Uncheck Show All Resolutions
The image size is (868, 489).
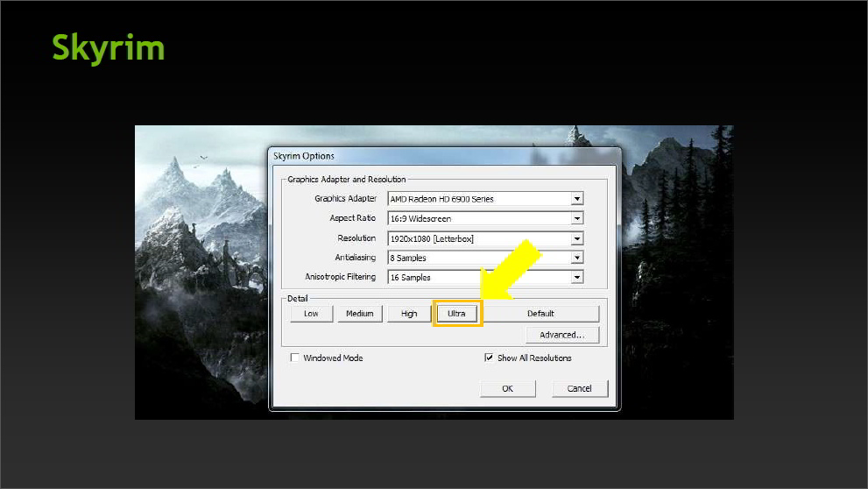(x=489, y=358)
